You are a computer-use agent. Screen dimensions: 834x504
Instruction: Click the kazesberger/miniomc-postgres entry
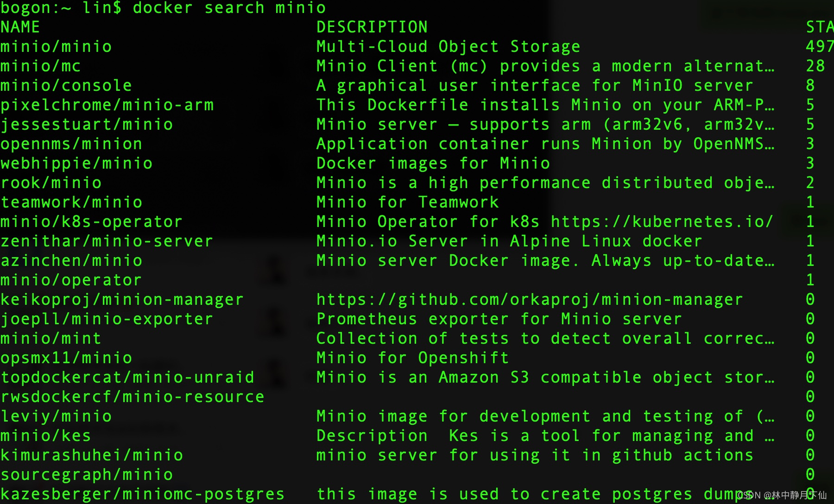point(142,494)
